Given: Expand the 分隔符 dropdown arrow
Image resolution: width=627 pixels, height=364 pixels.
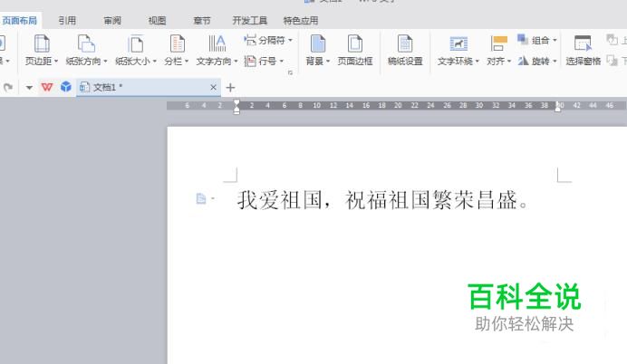Looking at the screenshot, I should point(290,40).
